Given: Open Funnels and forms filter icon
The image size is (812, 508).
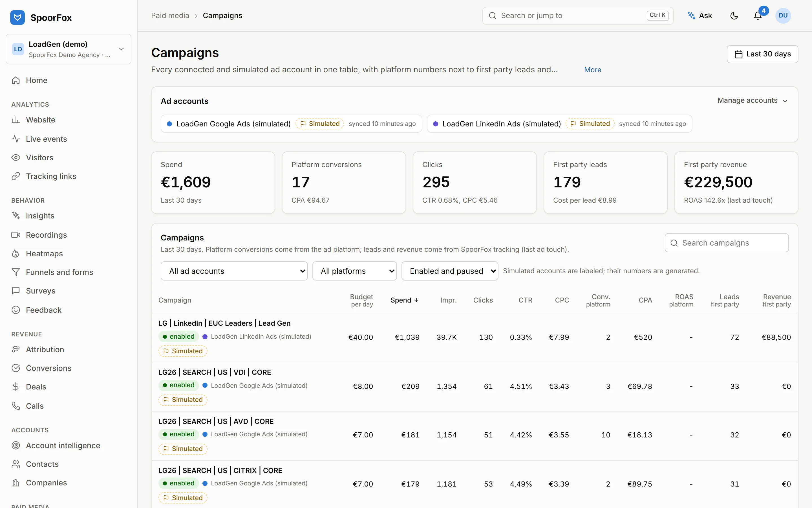Looking at the screenshot, I should [16, 272].
